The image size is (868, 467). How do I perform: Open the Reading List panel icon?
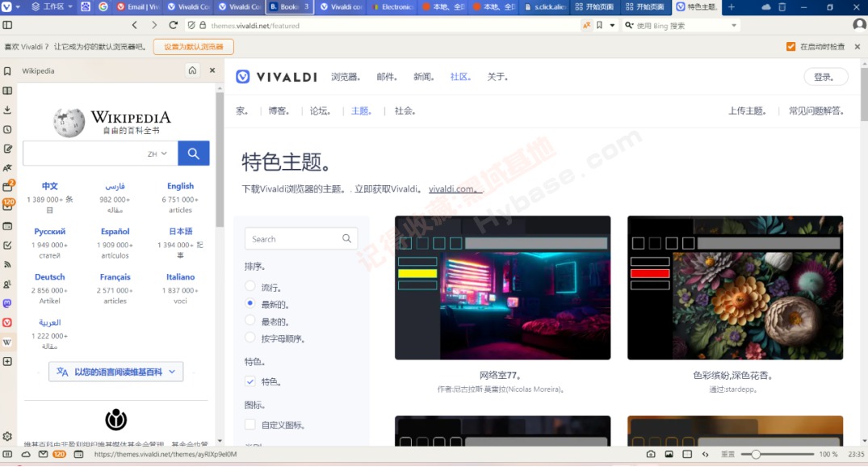point(7,90)
